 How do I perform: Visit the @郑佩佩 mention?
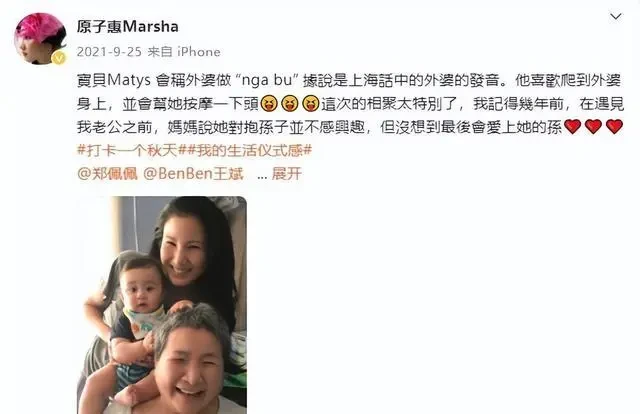point(107,174)
